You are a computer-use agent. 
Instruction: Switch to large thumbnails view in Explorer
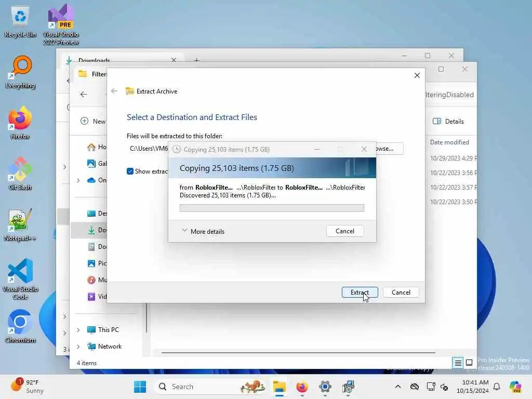point(469,363)
